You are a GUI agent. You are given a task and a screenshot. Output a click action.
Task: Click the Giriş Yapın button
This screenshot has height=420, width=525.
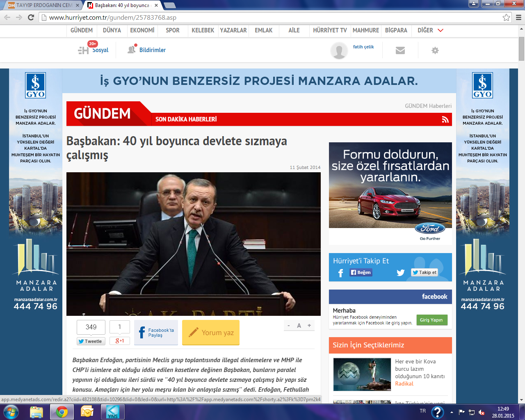431,320
